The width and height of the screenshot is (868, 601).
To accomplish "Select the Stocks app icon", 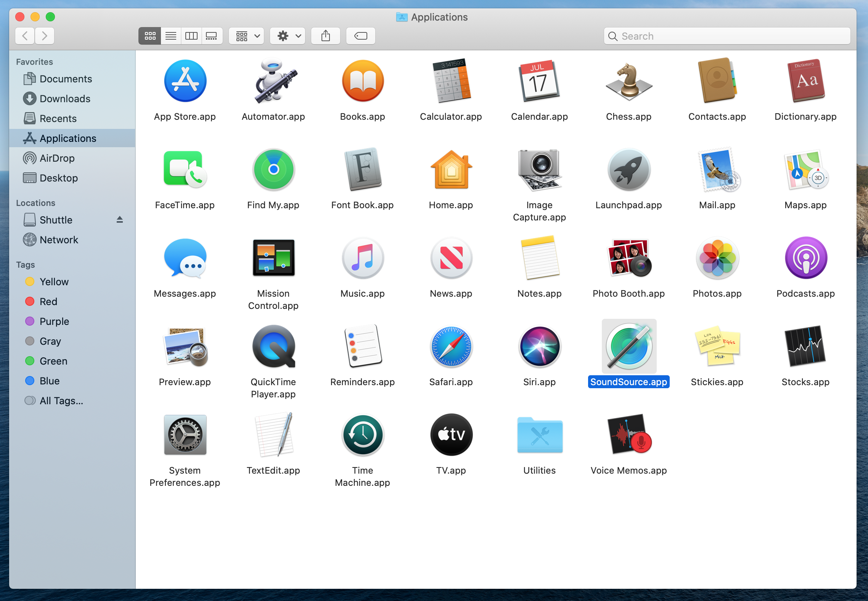I will [806, 346].
